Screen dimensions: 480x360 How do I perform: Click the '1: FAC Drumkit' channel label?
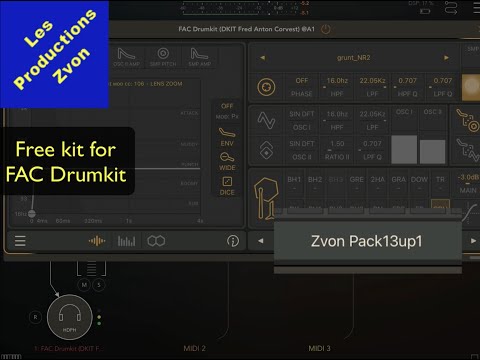click(68, 349)
